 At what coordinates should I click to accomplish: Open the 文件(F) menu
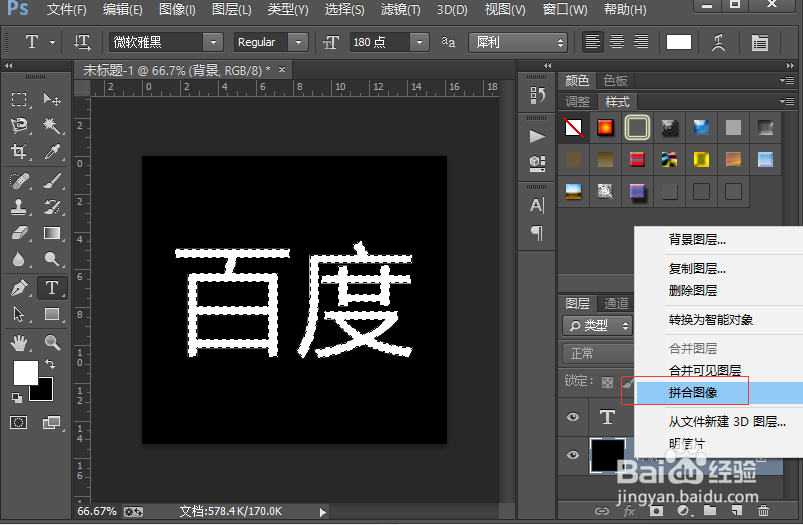(x=67, y=9)
